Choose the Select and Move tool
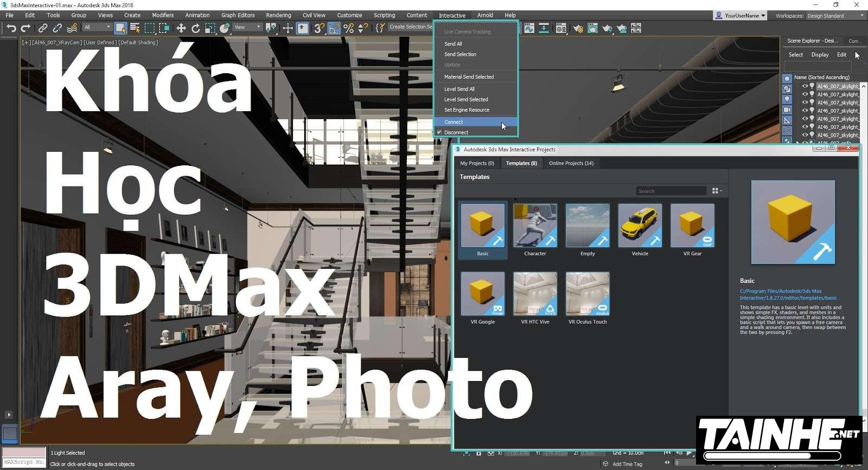868x470 pixels. [181, 28]
